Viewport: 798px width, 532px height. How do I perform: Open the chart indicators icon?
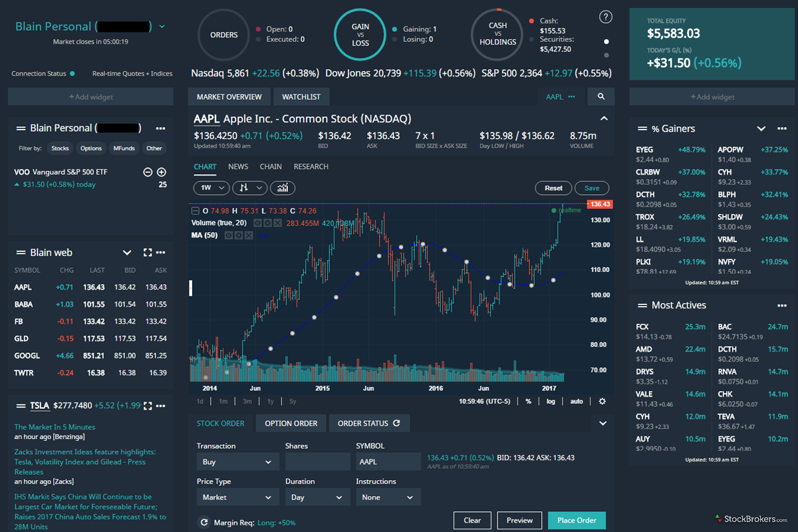[283, 188]
